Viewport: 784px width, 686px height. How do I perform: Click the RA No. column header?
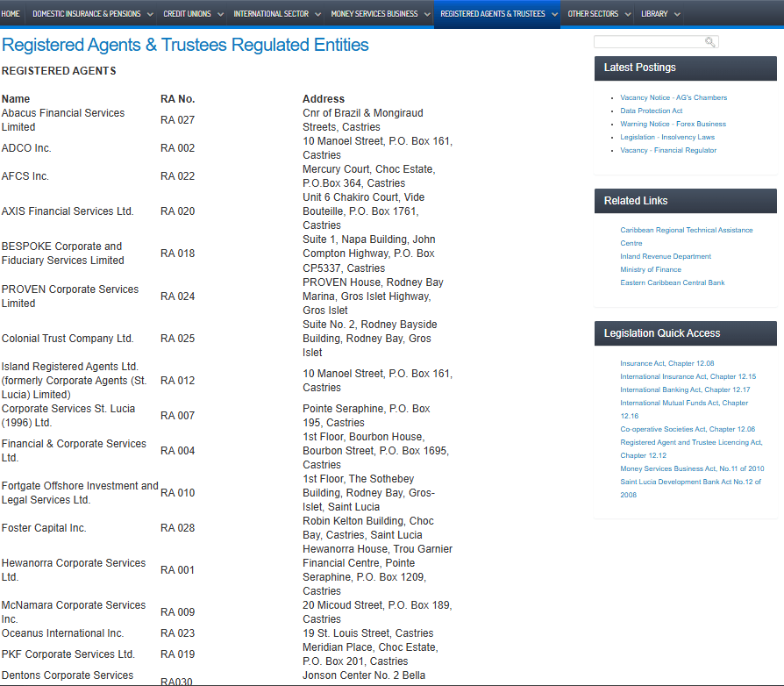coord(177,99)
